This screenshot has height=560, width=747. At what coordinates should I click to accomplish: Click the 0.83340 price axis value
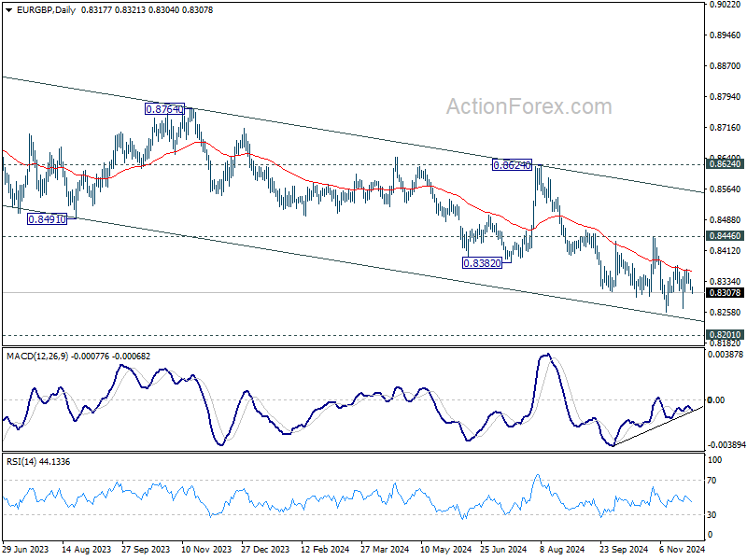point(726,282)
